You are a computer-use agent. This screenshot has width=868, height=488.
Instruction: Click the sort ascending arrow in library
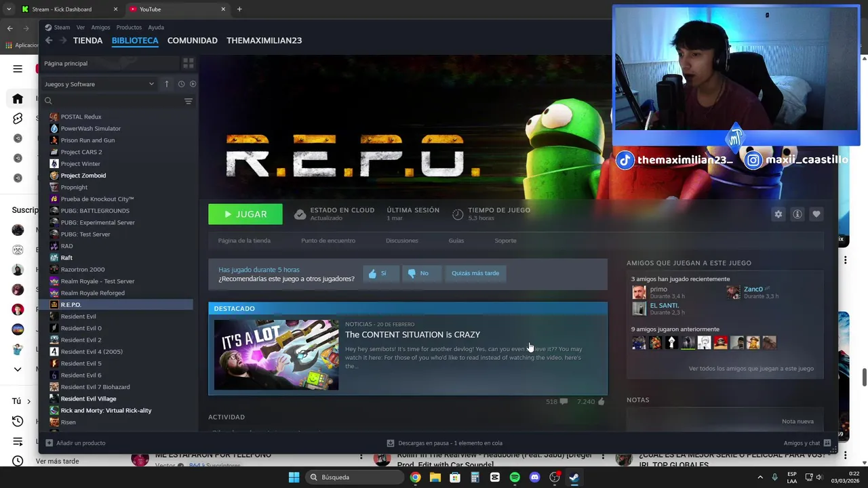click(167, 84)
